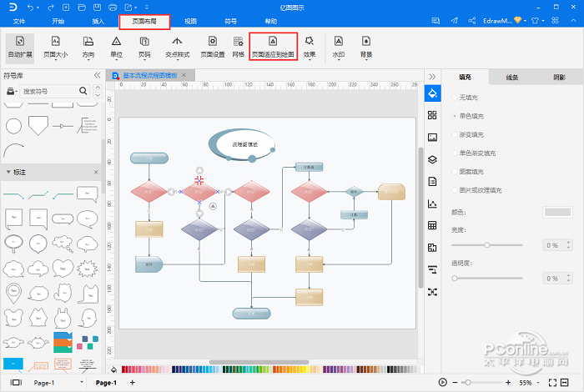Open the chart panel icon in sidebar
The image size is (584, 392).
432,204
